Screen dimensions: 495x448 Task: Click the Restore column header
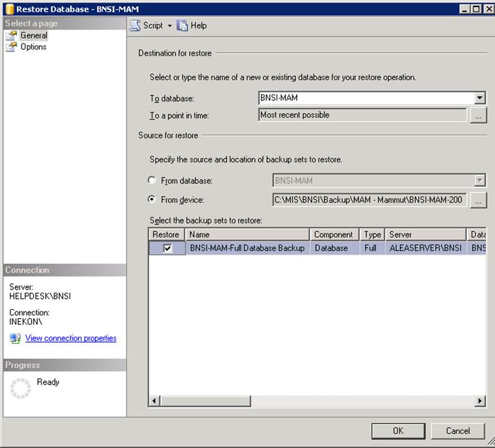coord(167,234)
